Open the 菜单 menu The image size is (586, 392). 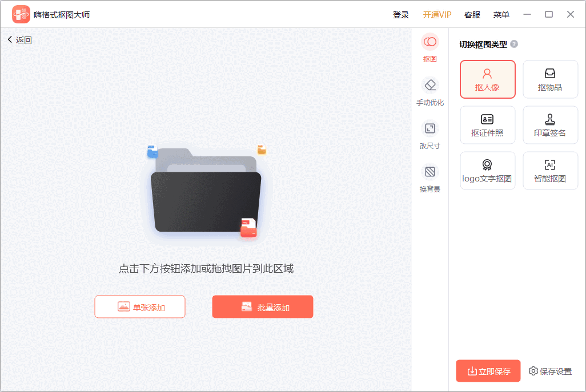[x=501, y=14]
